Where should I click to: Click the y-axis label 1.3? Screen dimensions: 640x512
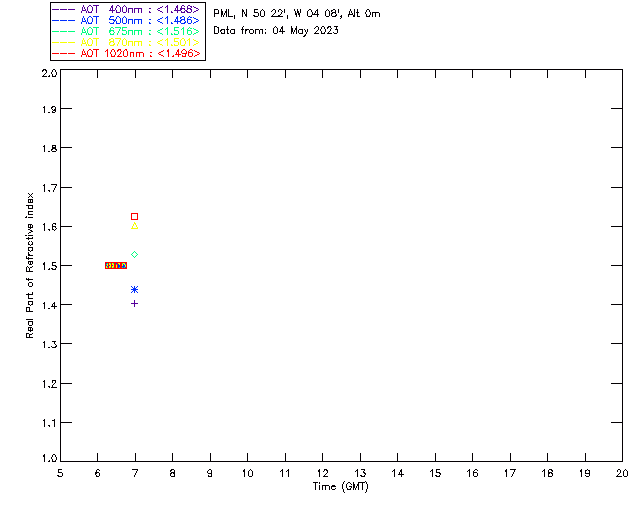pos(49,344)
